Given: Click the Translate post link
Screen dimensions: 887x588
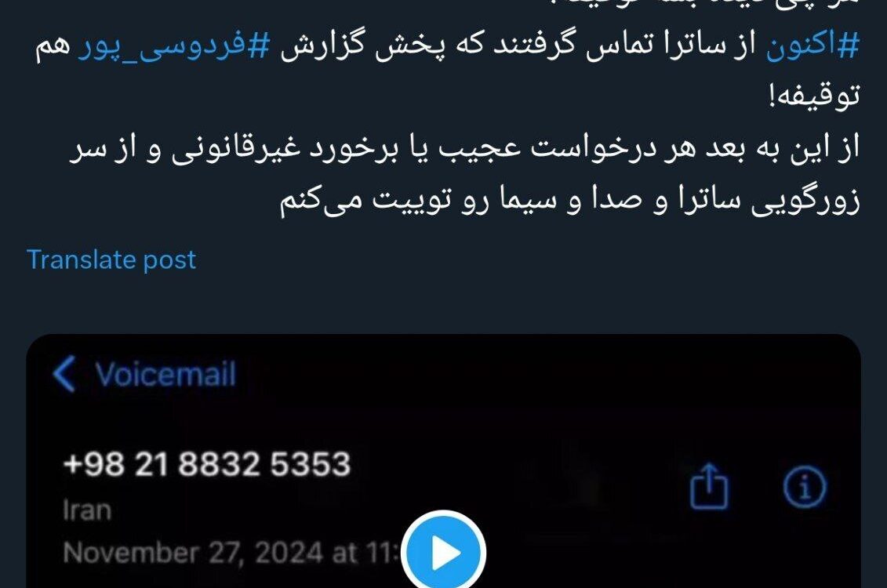Looking at the screenshot, I should coord(111,260).
